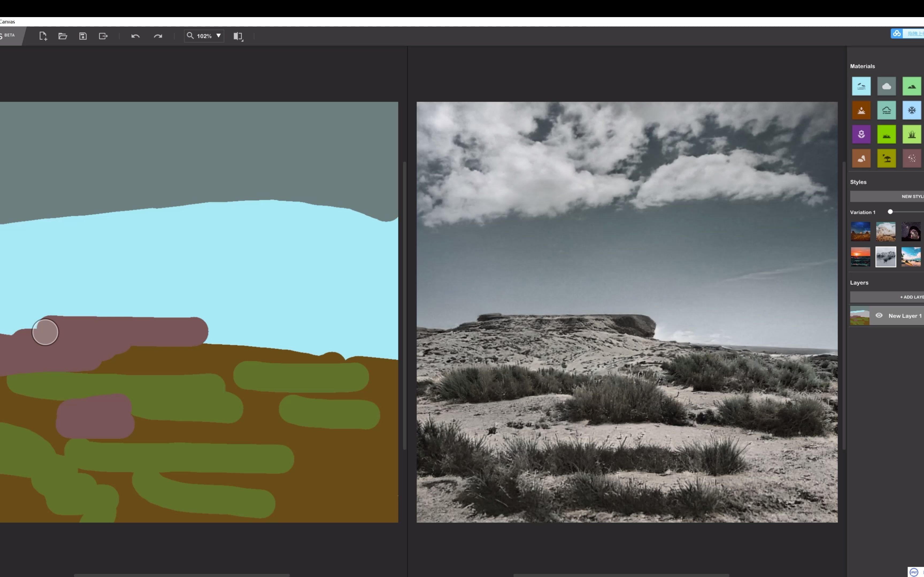Image resolution: width=924 pixels, height=577 pixels.
Task: Adjust the Variation 1 slider handle
Action: [890, 212]
